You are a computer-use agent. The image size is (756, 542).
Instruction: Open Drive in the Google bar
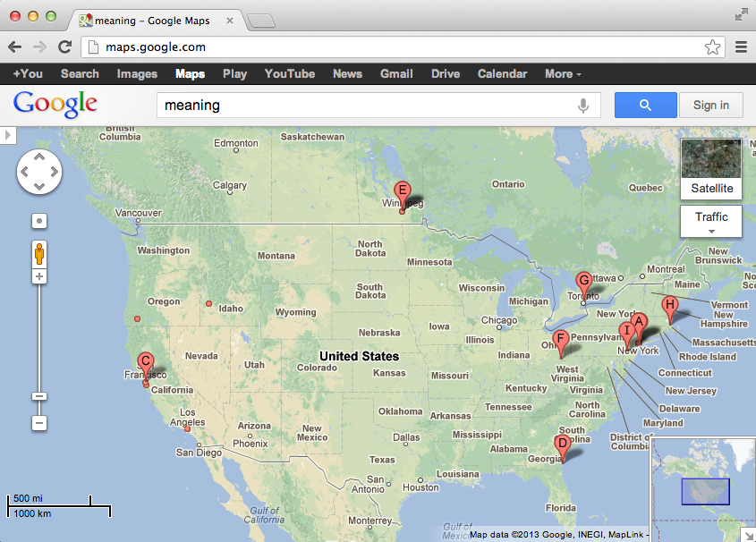tap(446, 73)
